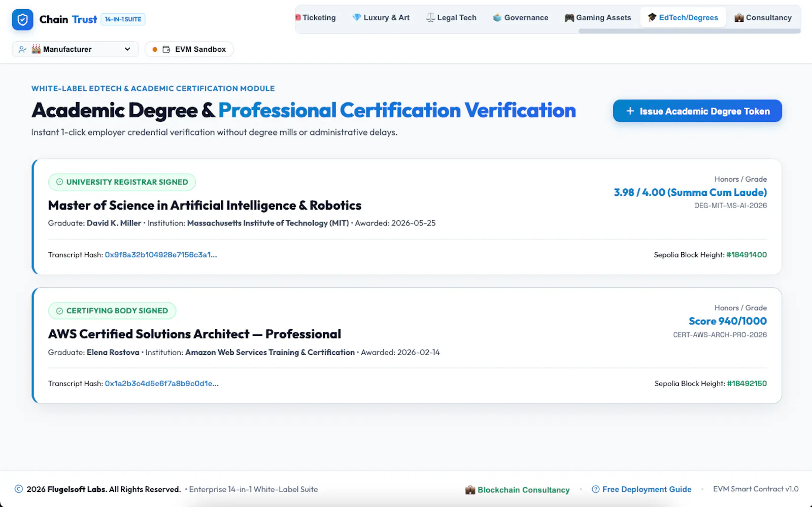The width and height of the screenshot is (812, 507).
Task: Click Sepolia block height #18491400
Action: [747, 255]
